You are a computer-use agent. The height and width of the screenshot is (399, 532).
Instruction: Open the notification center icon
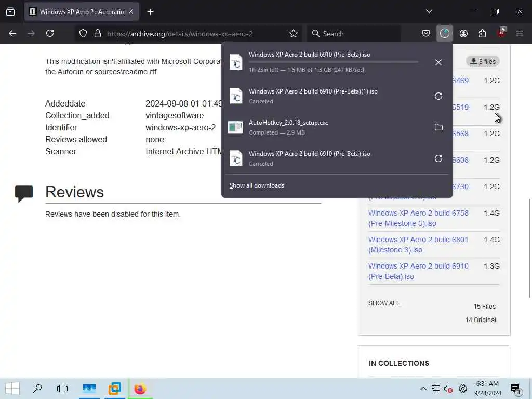click(x=515, y=389)
